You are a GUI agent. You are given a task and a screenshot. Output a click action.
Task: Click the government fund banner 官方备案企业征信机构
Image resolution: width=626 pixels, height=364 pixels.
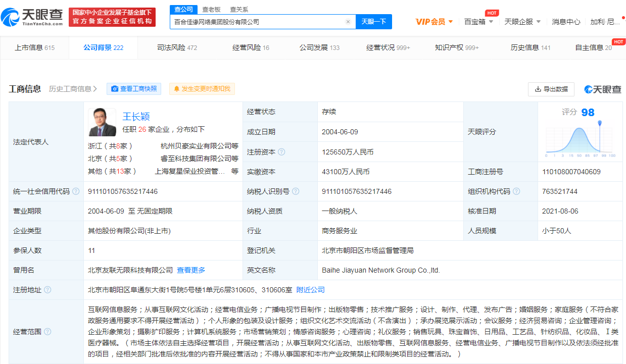point(112,17)
